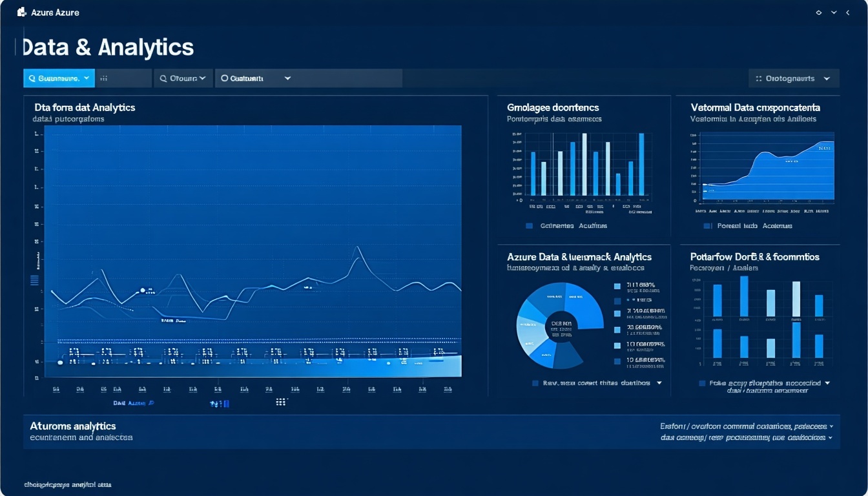
Task: Click the 'Vetormal Data cmsponcatenta' panel title
Action: [x=755, y=108]
